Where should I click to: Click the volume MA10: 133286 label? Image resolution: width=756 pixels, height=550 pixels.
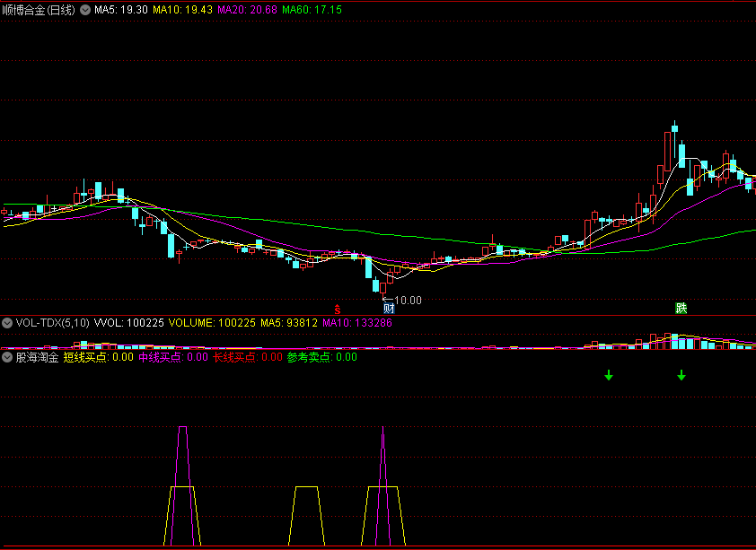tap(357, 323)
